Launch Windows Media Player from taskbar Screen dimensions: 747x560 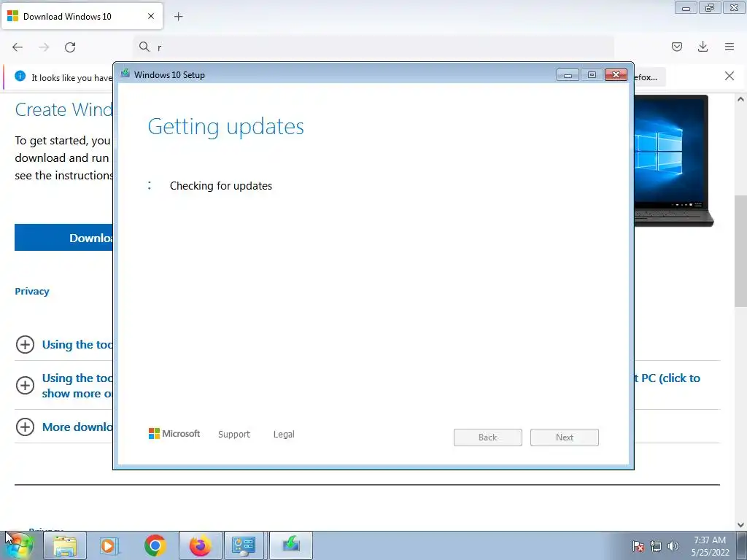pos(109,545)
